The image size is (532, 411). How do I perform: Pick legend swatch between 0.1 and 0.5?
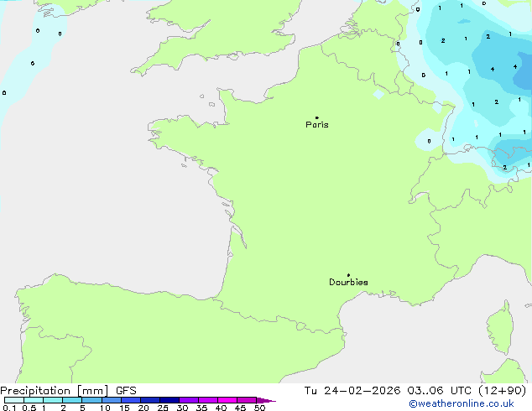pyautogui.click(x=14, y=400)
